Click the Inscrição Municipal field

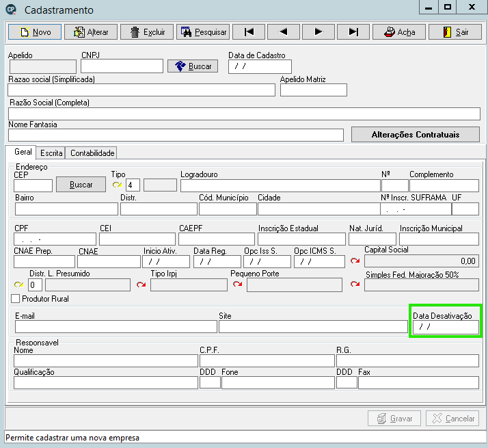pyautogui.click(x=439, y=239)
